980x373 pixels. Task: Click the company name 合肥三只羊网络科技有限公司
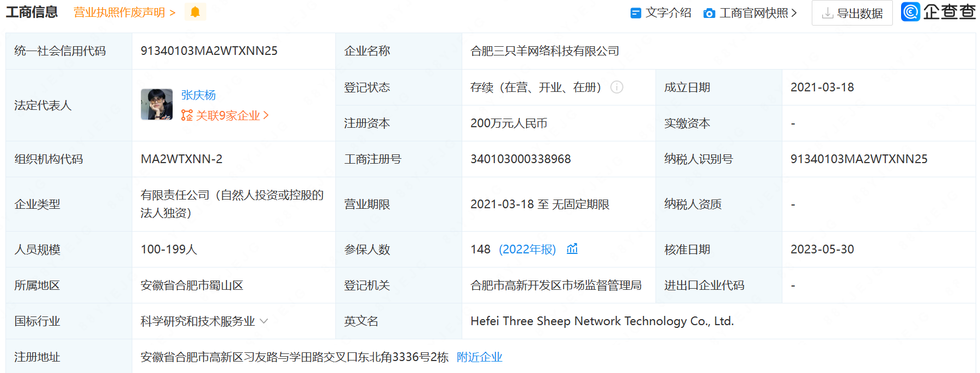click(544, 51)
